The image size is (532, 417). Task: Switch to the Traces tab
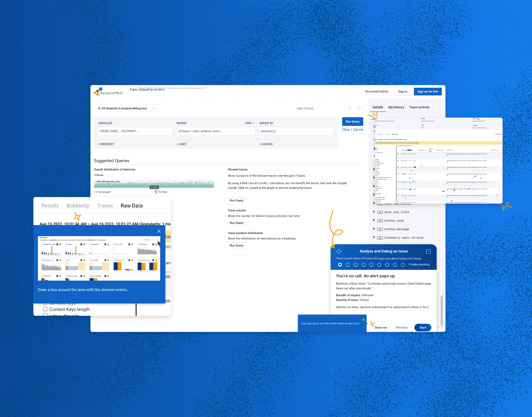coord(105,206)
